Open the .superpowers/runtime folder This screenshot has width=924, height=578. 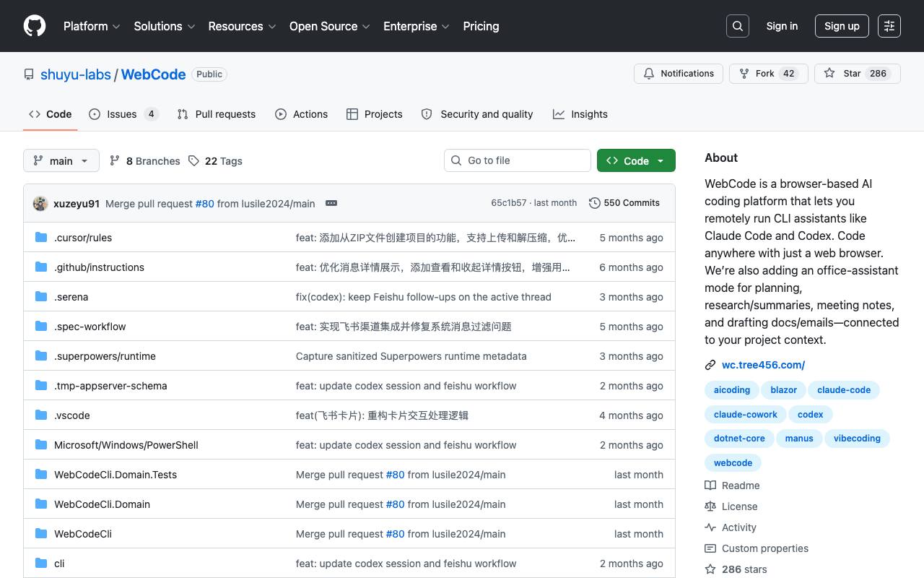coord(105,356)
